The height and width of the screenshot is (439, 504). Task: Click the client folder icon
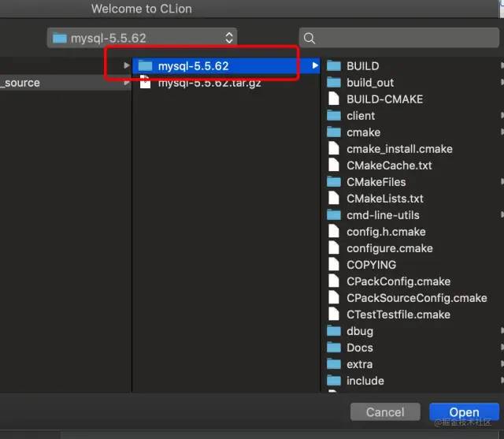334,116
